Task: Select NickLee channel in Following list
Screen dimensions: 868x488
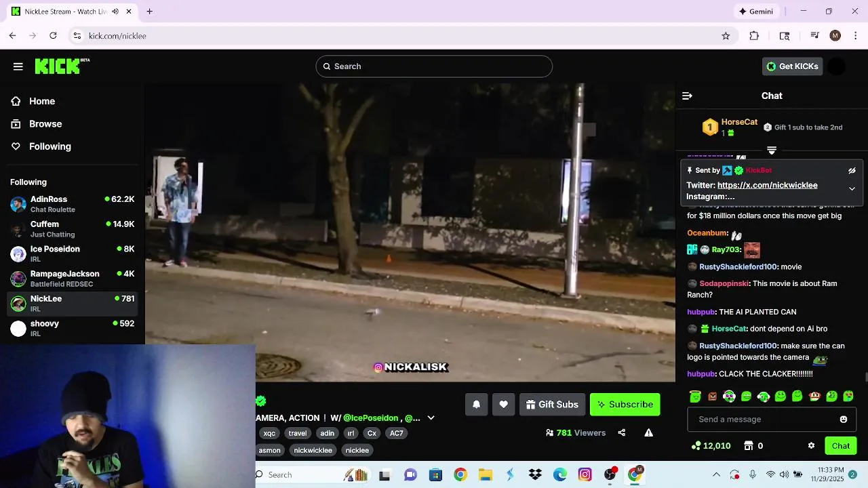Action: click(73, 304)
